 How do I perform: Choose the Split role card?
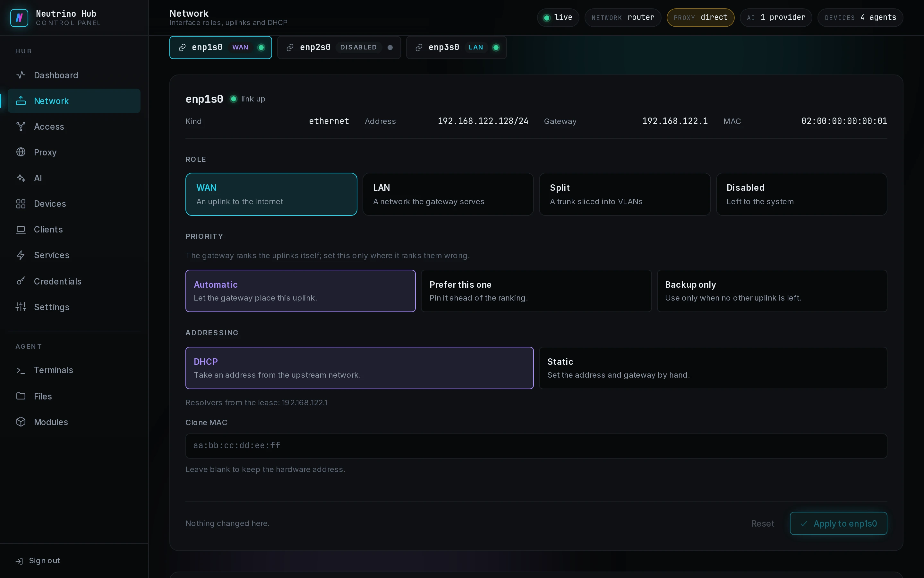click(625, 194)
